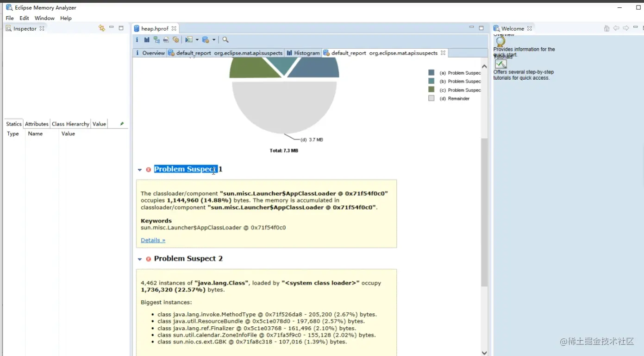Minimize the heap.hprof editor area
Viewport: 644px width, 356px height.
471,28
